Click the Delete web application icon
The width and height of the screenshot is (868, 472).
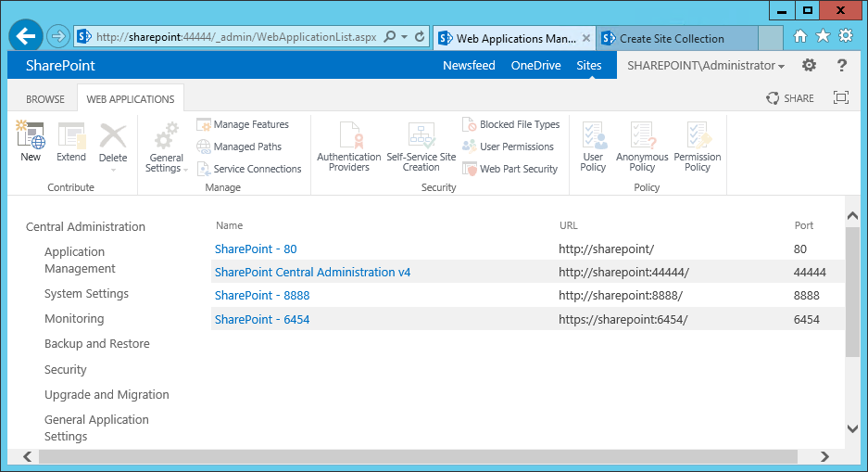pyautogui.click(x=113, y=136)
